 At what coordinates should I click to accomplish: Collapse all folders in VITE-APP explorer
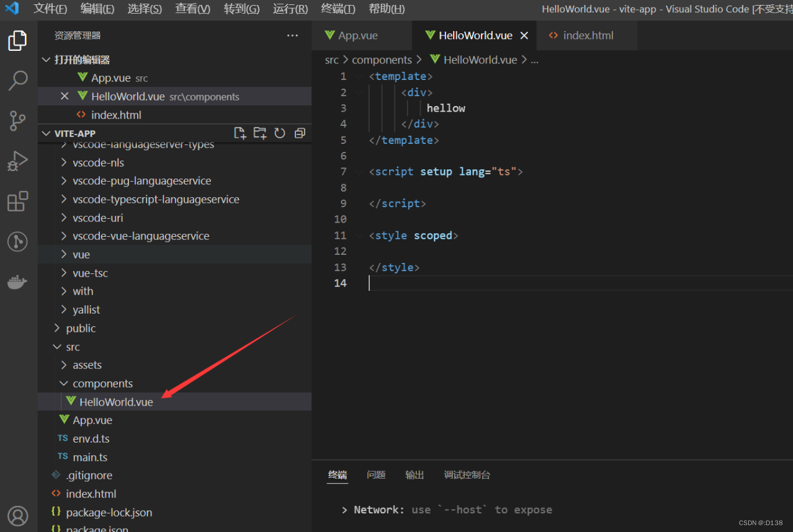(x=300, y=133)
